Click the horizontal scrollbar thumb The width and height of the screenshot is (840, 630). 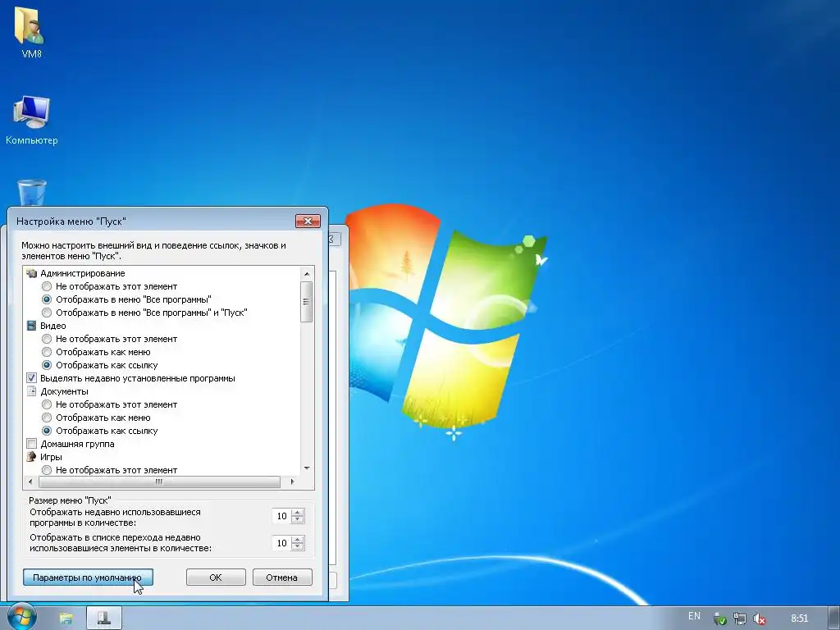tap(159, 482)
